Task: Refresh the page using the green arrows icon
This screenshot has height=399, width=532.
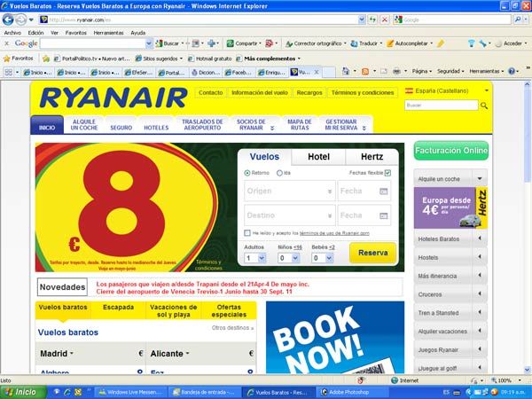Action: [373, 20]
